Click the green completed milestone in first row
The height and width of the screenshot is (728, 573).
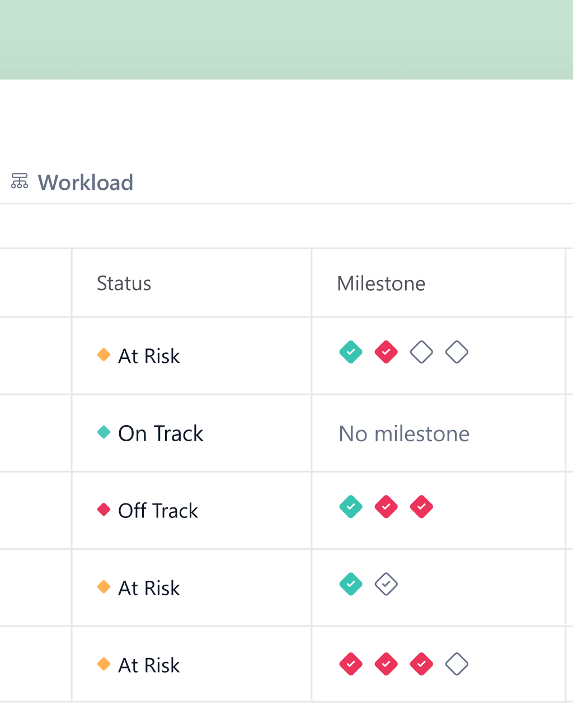click(x=351, y=352)
